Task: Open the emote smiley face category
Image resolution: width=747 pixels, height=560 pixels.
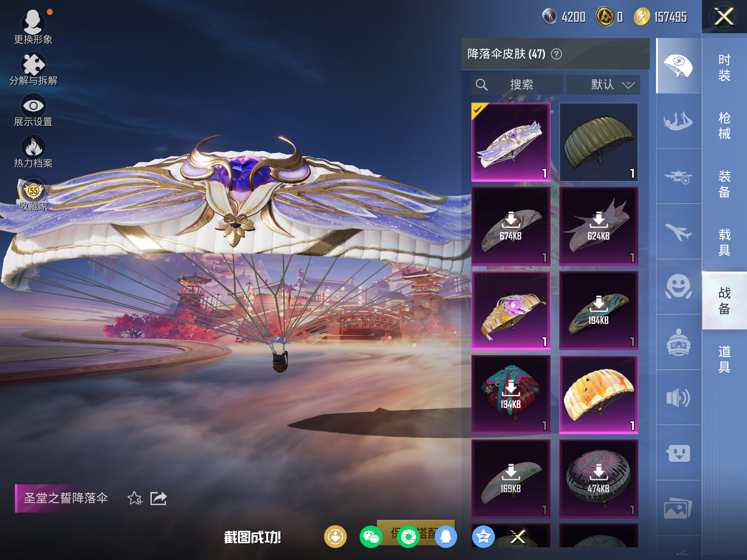Action: point(678,286)
